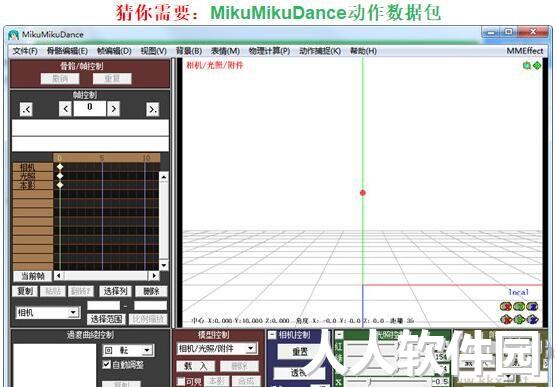Select the 相机 track row label
This screenshot has width=556, height=387.
point(33,167)
